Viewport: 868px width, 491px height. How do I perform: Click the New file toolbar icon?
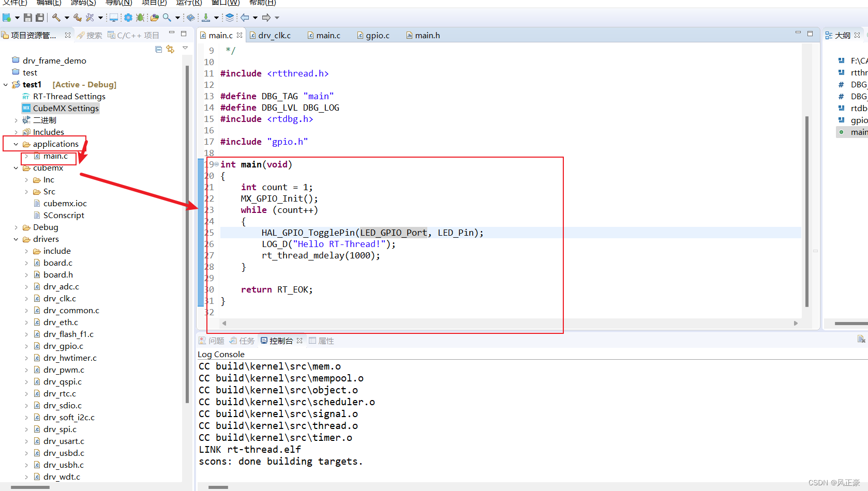[x=7, y=18]
